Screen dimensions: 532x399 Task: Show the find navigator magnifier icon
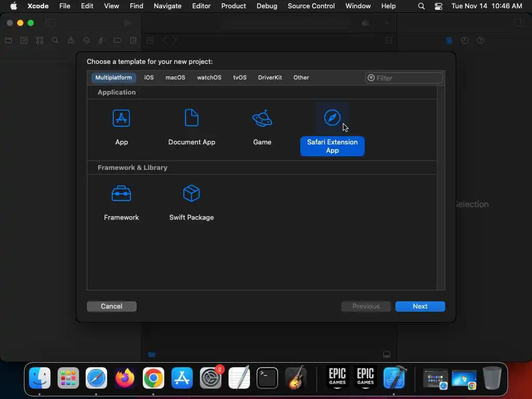[x=55, y=41]
